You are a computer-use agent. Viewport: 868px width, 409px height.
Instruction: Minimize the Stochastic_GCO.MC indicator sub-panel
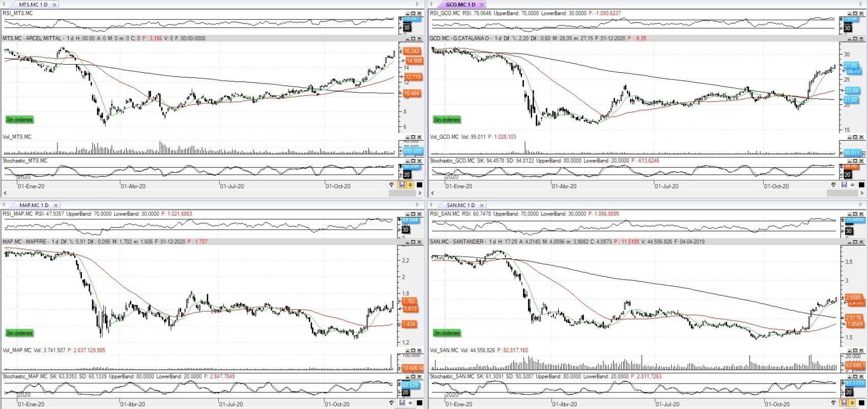click(848, 161)
